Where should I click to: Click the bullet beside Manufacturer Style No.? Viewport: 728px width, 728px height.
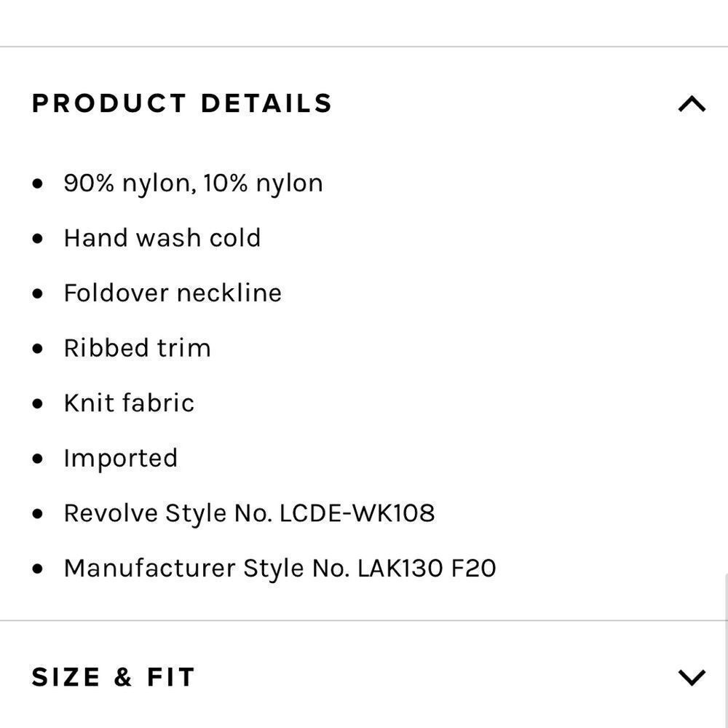(x=38, y=569)
